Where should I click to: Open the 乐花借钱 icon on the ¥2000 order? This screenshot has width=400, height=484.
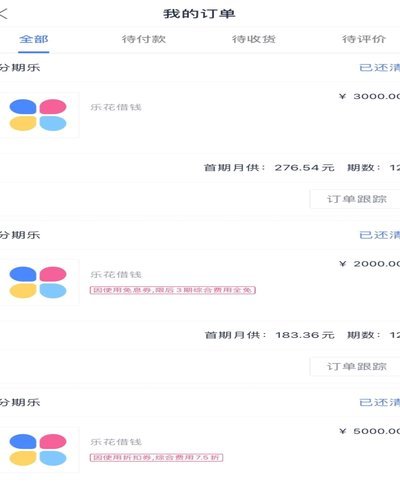pos(38,282)
